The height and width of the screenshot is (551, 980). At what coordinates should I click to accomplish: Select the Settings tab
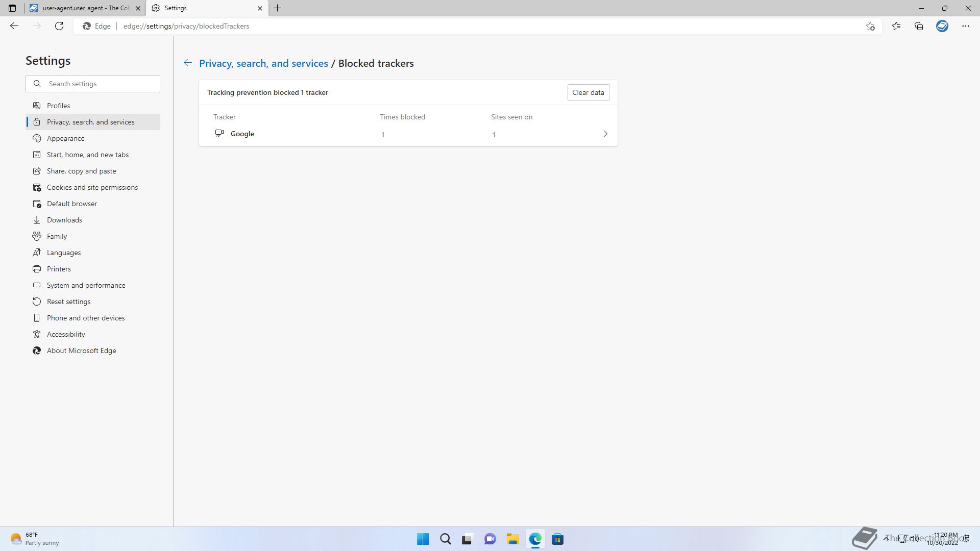(207, 8)
